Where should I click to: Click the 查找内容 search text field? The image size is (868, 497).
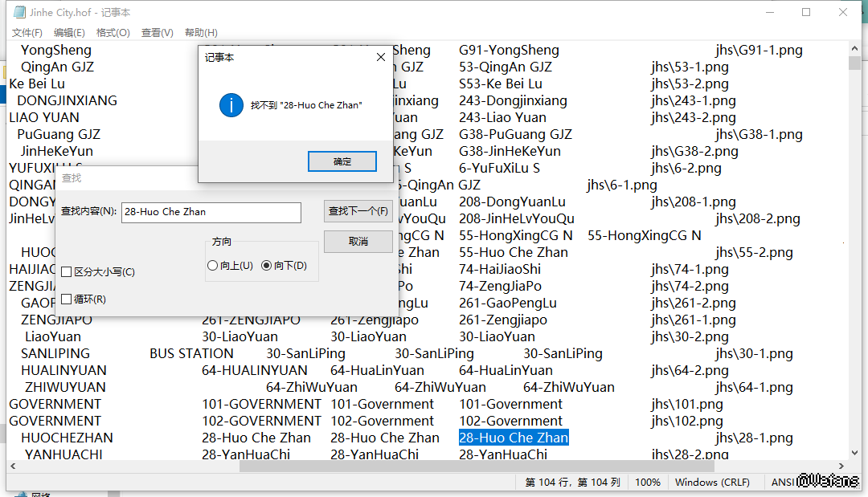pos(211,212)
